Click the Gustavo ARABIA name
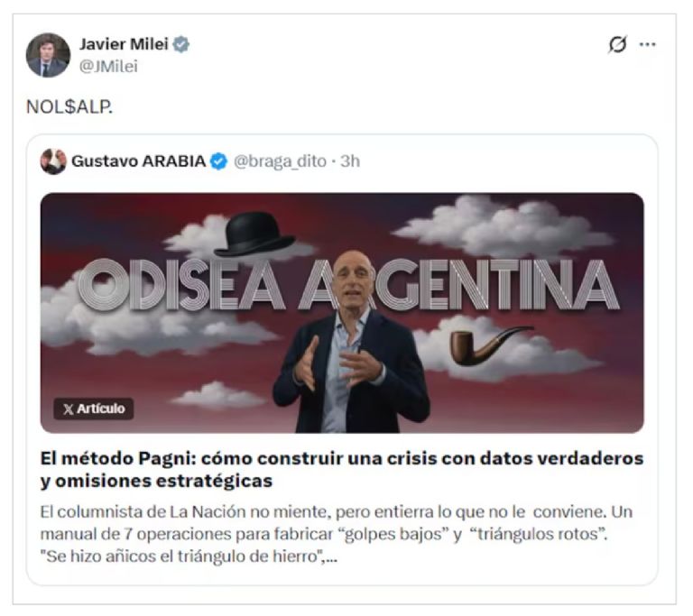693x616 pixels. pyautogui.click(x=138, y=161)
